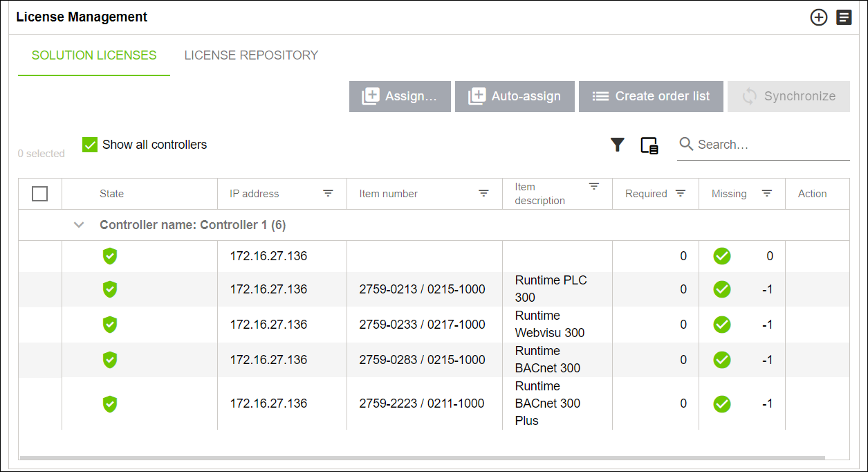Click the filter funnel icon
The image size is (868, 472).
(617, 145)
